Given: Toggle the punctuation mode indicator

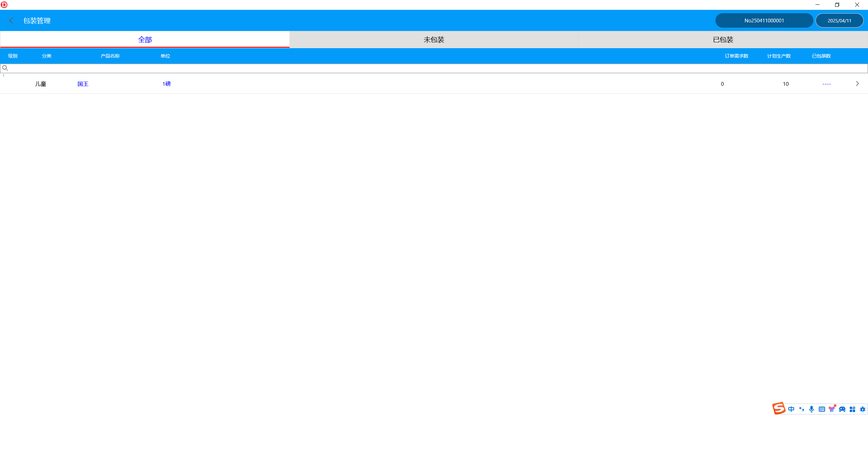Looking at the screenshot, I should pyautogui.click(x=801, y=409).
